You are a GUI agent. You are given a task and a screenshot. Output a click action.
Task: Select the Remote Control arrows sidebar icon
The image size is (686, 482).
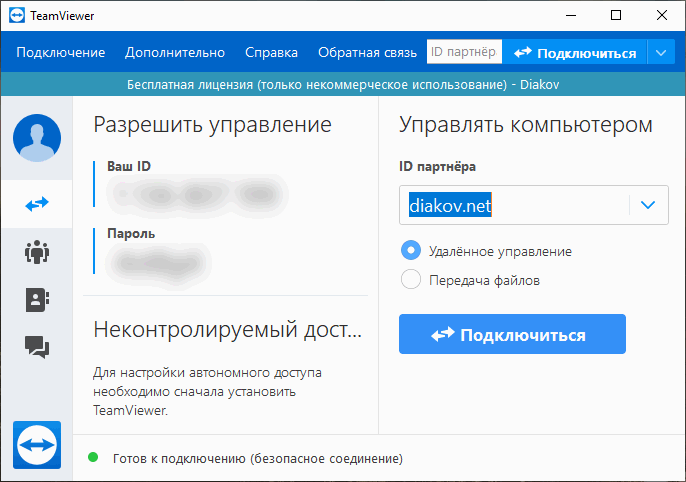click(37, 204)
